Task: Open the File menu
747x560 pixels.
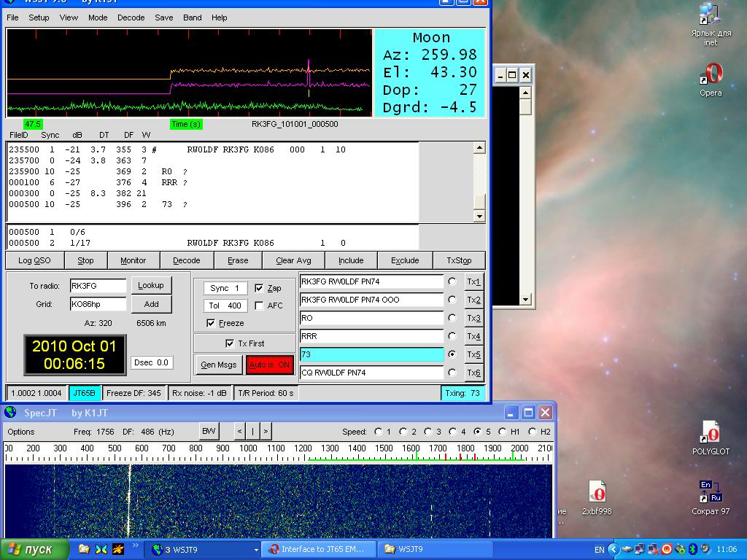Action: (12, 17)
